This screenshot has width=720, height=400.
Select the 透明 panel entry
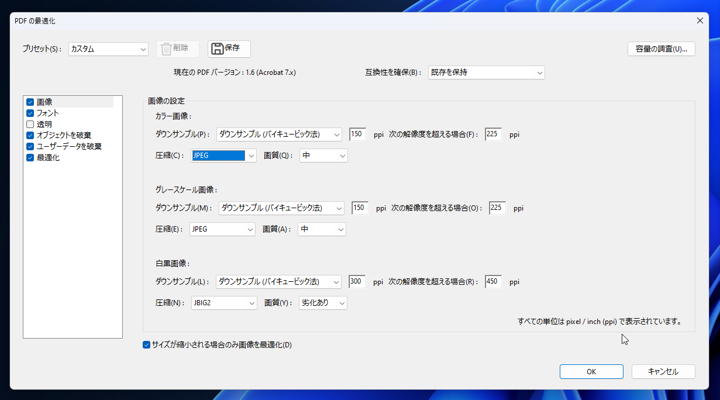[x=44, y=124]
